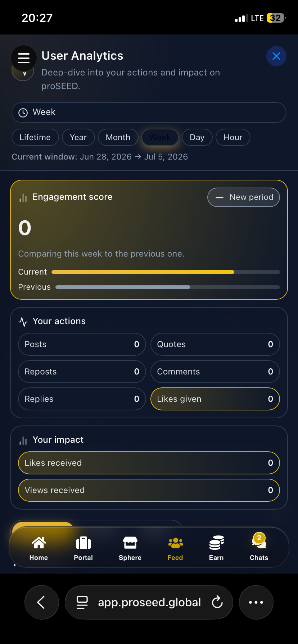Open the Earn coins icon
298x644 pixels.
coord(216,543)
